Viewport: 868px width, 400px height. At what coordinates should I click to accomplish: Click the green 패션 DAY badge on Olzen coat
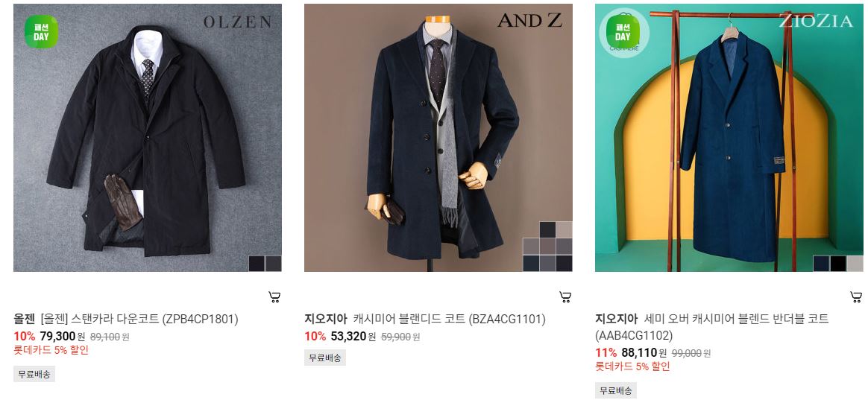coord(41,31)
